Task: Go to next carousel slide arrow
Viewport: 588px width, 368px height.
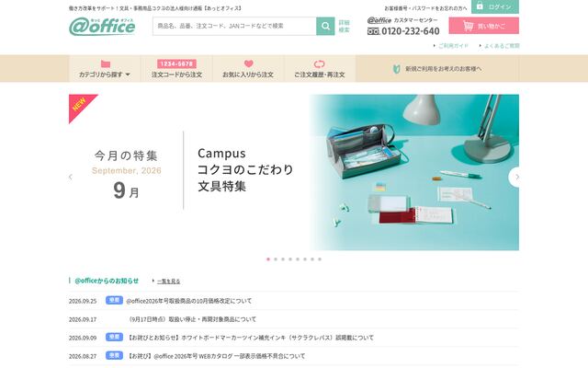Action: [516, 177]
